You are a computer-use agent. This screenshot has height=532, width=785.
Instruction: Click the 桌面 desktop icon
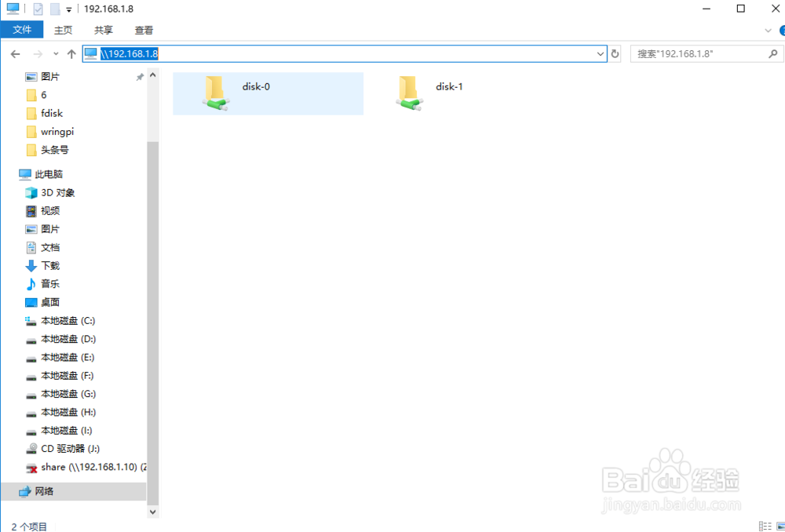[31, 302]
